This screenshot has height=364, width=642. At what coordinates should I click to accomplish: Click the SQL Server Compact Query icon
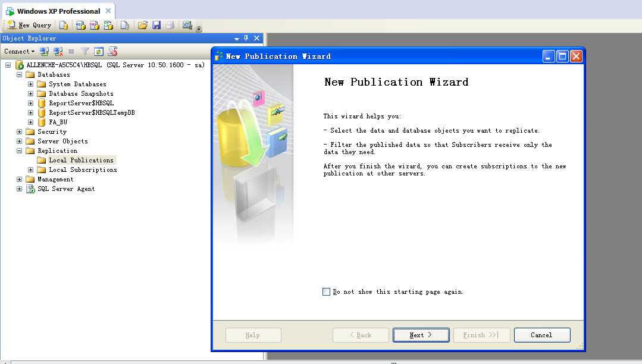125,26
